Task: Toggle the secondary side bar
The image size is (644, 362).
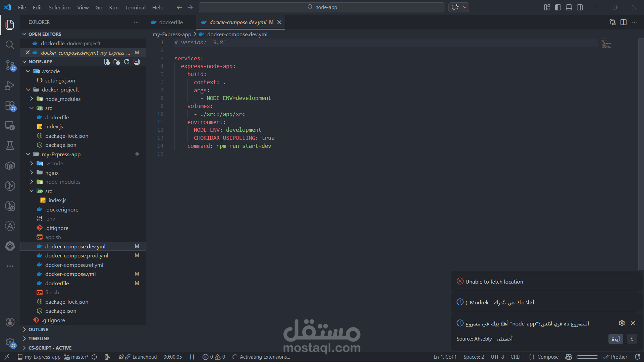Action: [x=580, y=7]
